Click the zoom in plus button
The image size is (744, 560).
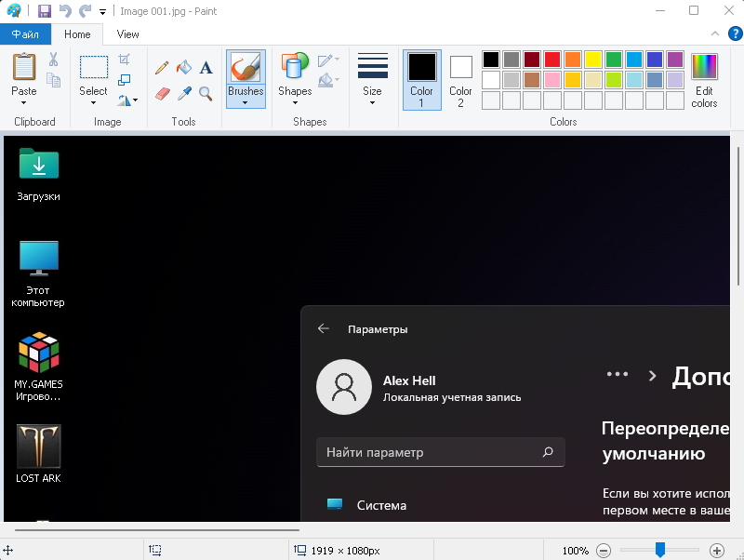pos(717,551)
